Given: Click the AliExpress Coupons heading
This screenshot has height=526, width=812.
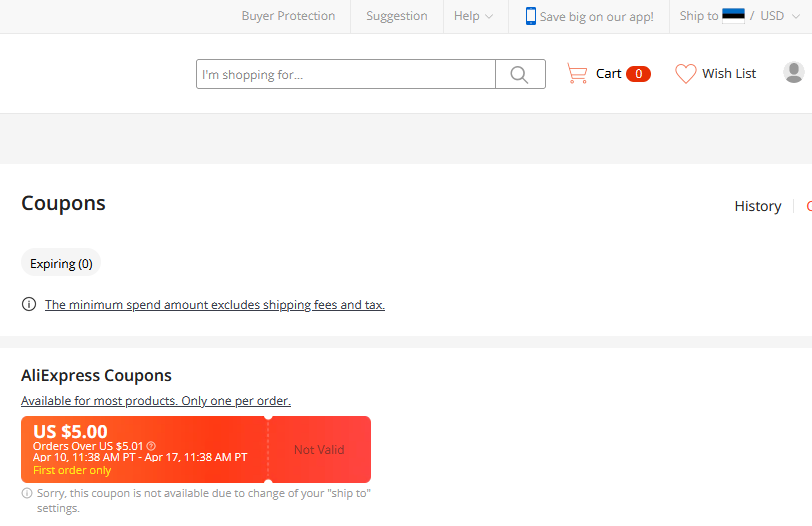Looking at the screenshot, I should (96, 375).
